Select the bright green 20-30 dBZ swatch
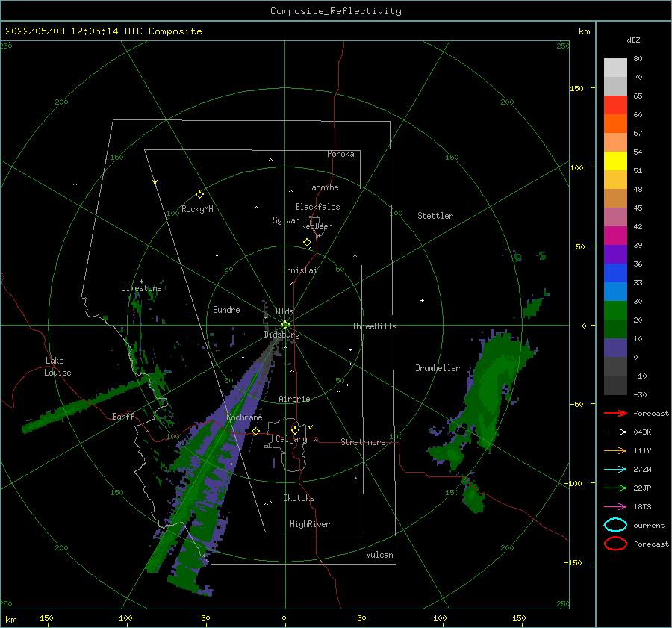The image size is (672, 628). (615, 311)
